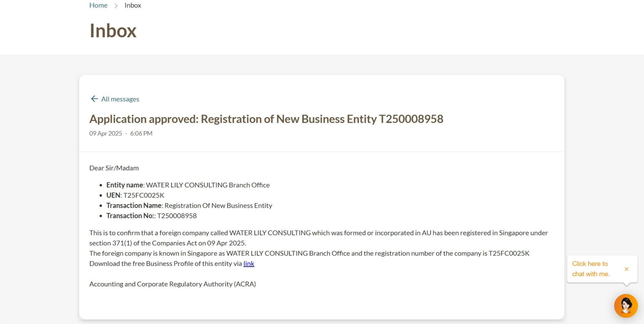Viewport: 644px width, 324px height.
Task: Select the Transaction Name bullet entry
Action: coord(189,205)
